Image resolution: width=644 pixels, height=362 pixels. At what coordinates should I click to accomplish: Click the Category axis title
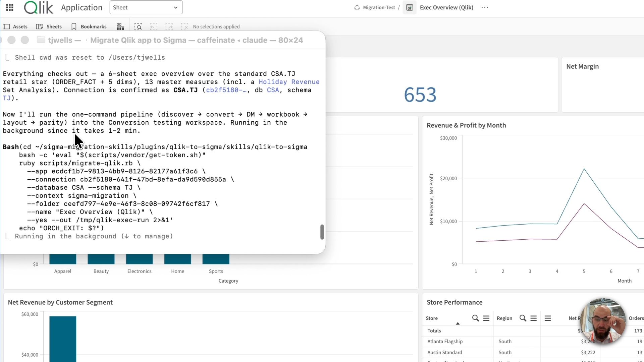[x=228, y=281]
